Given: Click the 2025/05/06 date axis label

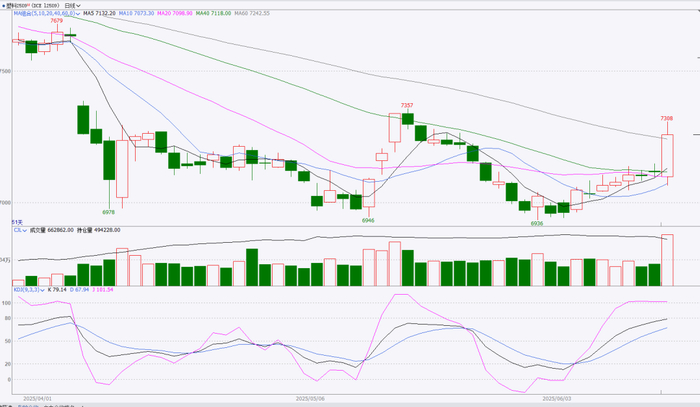Looking at the screenshot, I should pos(310,398).
